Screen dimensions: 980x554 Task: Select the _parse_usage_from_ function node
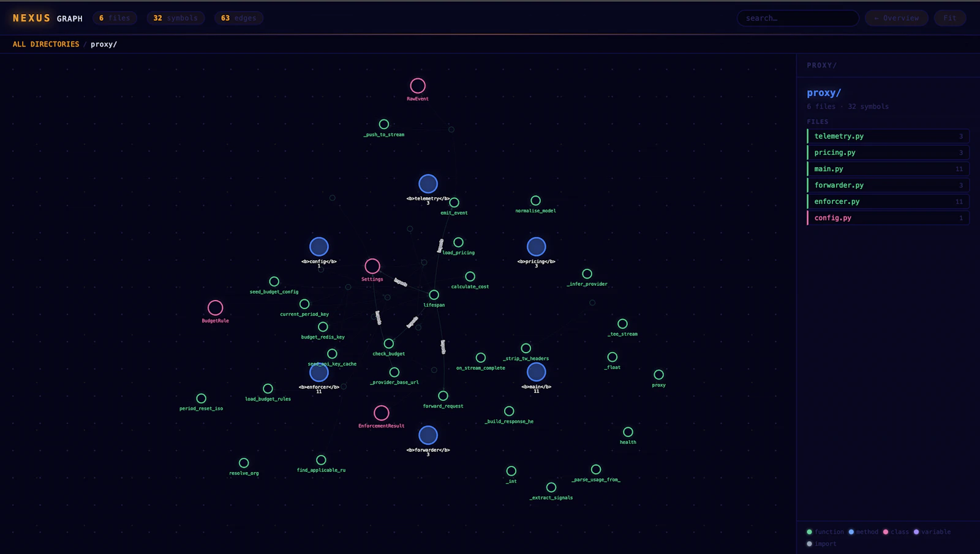(596, 470)
